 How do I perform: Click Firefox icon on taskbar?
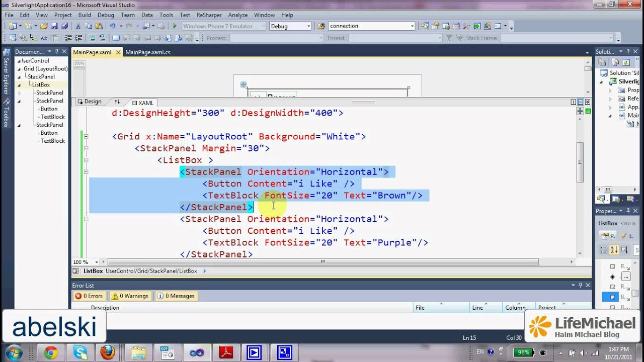(108, 352)
